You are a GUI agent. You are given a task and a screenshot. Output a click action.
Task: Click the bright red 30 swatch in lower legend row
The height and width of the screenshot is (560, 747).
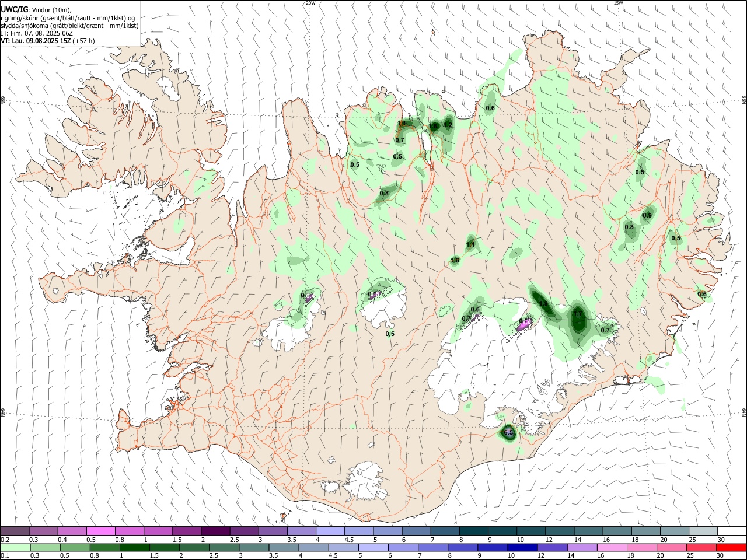point(731,547)
